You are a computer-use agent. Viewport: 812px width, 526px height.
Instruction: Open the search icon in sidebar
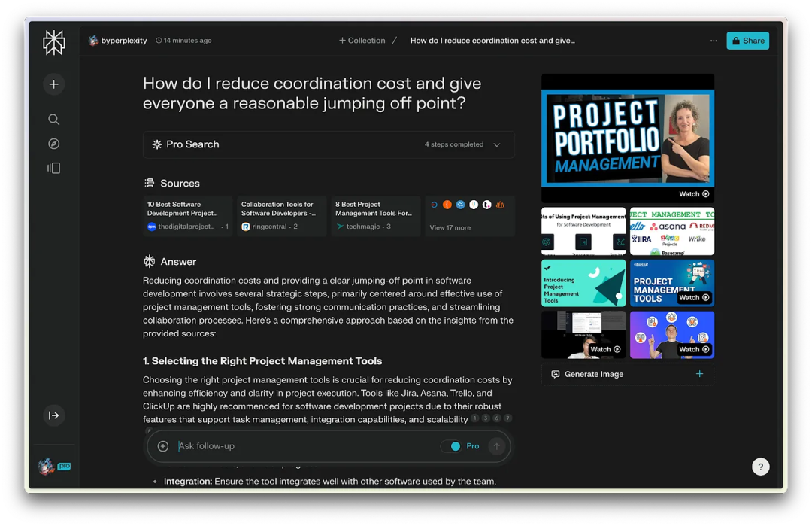53,120
